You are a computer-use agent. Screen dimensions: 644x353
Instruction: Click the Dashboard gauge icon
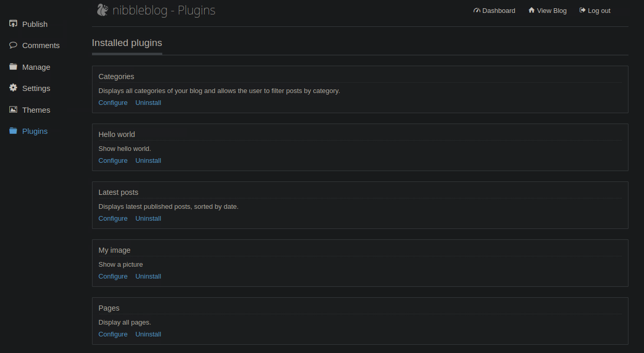[477, 10]
